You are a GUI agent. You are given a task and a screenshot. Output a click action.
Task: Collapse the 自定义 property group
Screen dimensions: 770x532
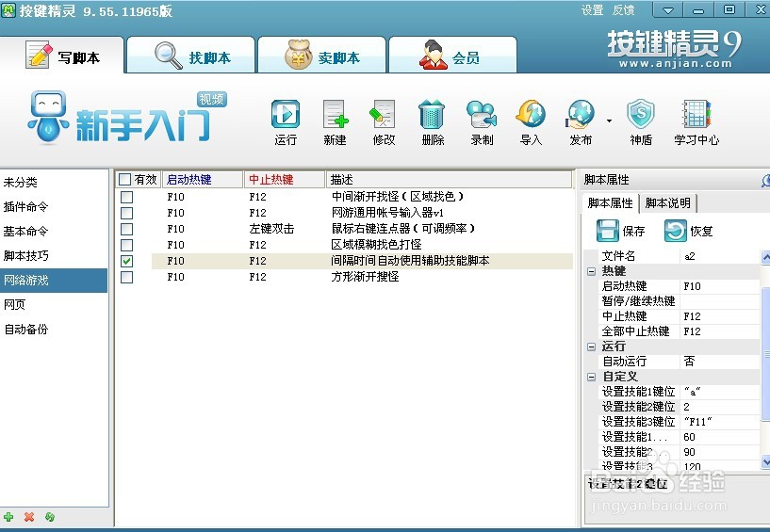pyautogui.click(x=591, y=377)
